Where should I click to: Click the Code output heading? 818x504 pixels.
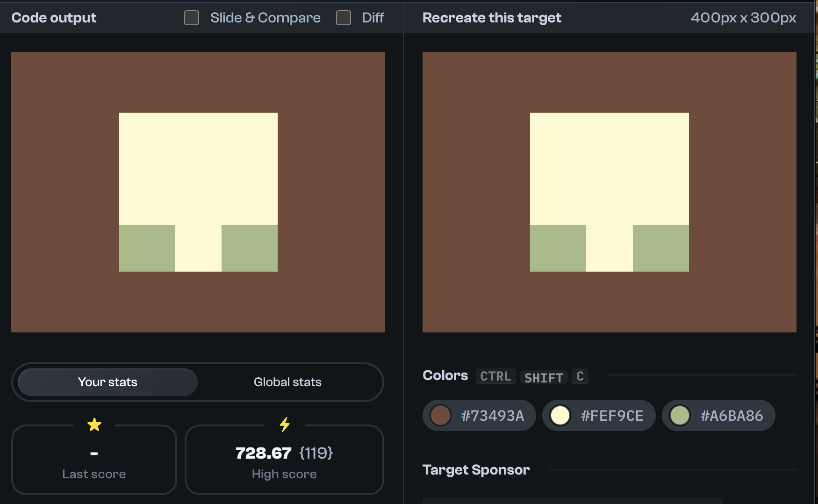pyautogui.click(x=54, y=18)
